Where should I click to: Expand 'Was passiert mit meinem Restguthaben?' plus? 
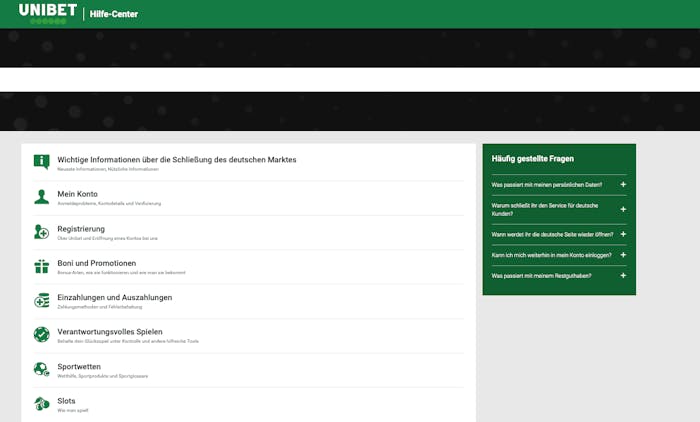623,276
